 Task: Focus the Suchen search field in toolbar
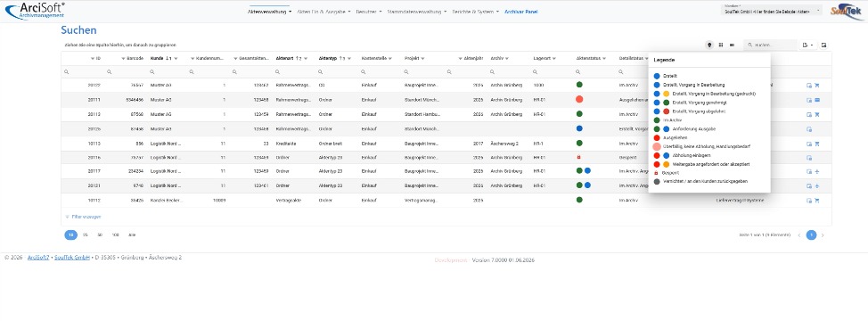[769, 45]
